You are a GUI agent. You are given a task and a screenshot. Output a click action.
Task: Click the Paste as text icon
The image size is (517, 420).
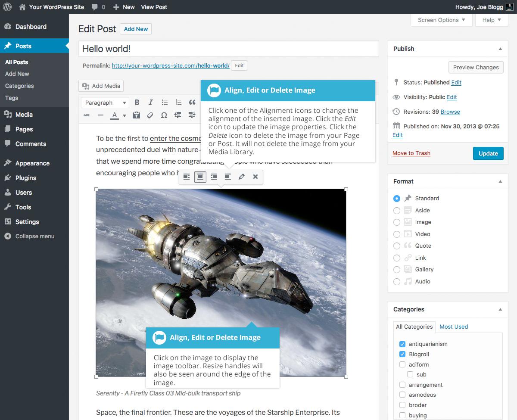(137, 115)
